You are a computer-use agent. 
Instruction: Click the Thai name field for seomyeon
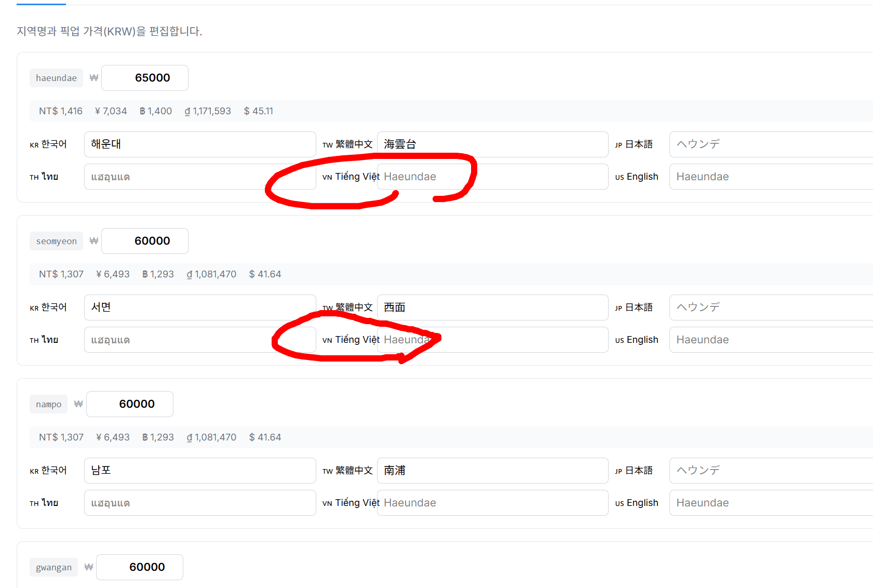tap(199, 340)
